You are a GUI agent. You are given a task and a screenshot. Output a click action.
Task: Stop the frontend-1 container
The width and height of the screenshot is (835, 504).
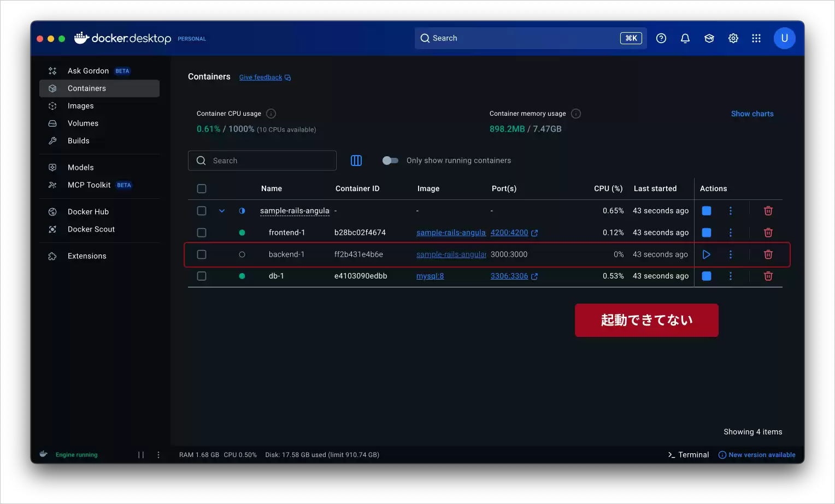point(706,233)
